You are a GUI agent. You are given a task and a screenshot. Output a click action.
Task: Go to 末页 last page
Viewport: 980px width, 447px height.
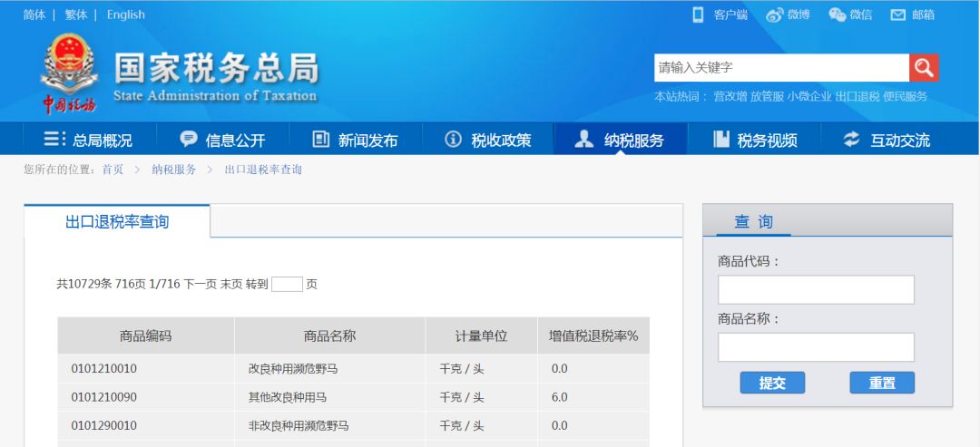pos(230,285)
